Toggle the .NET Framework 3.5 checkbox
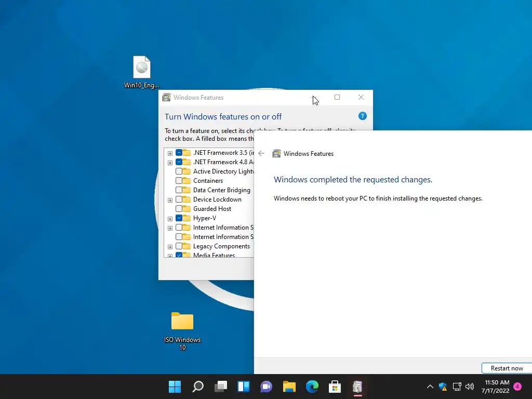 pos(179,153)
